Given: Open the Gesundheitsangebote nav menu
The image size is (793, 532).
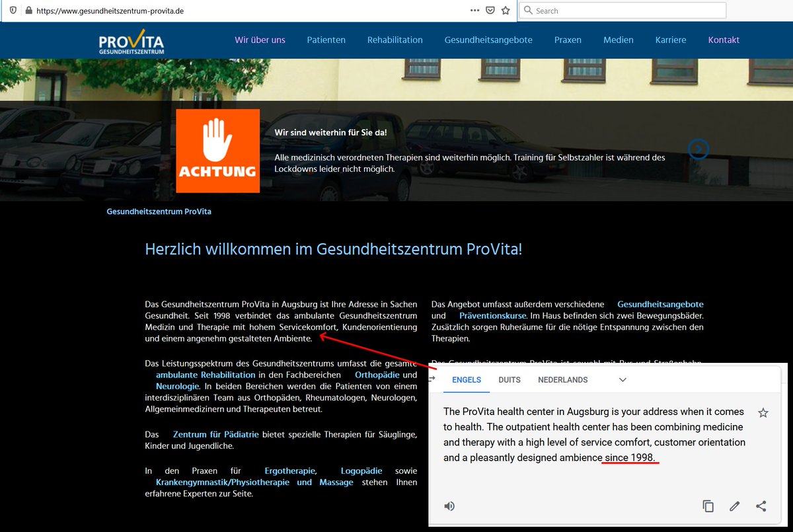Looking at the screenshot, I should point(488,40).
